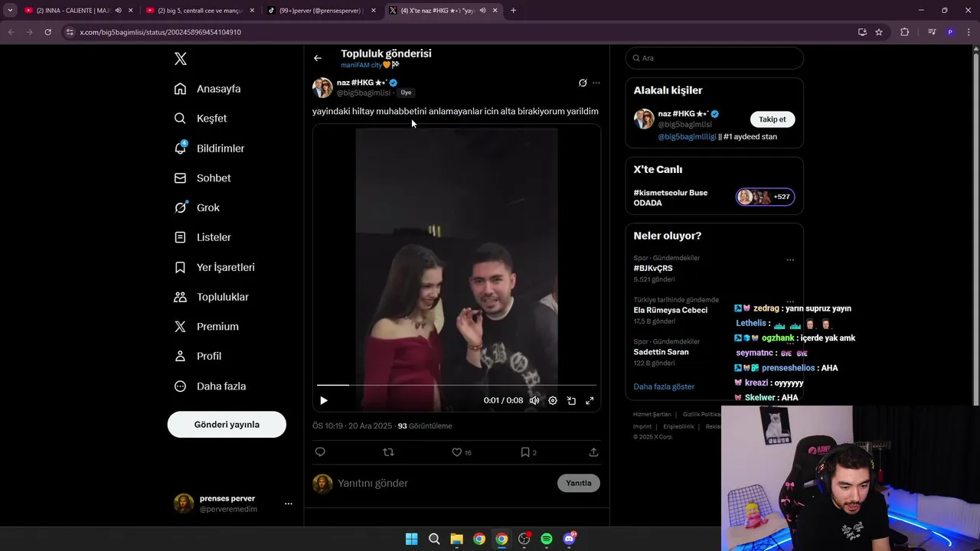
Task: Switch to the INNA - CALIENTE tab
Action: click(73, 11)
